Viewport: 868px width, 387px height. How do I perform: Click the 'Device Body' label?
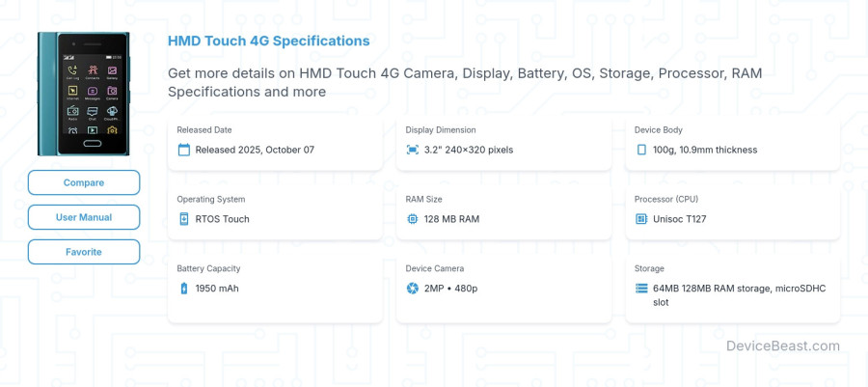click(x=658, y=130)
